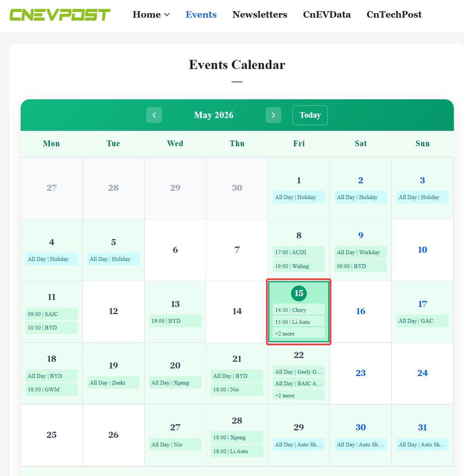Open Holiday event on May 3

422,197
